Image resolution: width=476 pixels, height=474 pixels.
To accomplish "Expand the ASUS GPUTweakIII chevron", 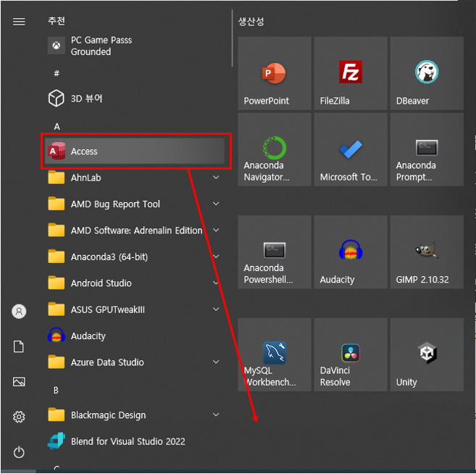I will tap(216, 309).
